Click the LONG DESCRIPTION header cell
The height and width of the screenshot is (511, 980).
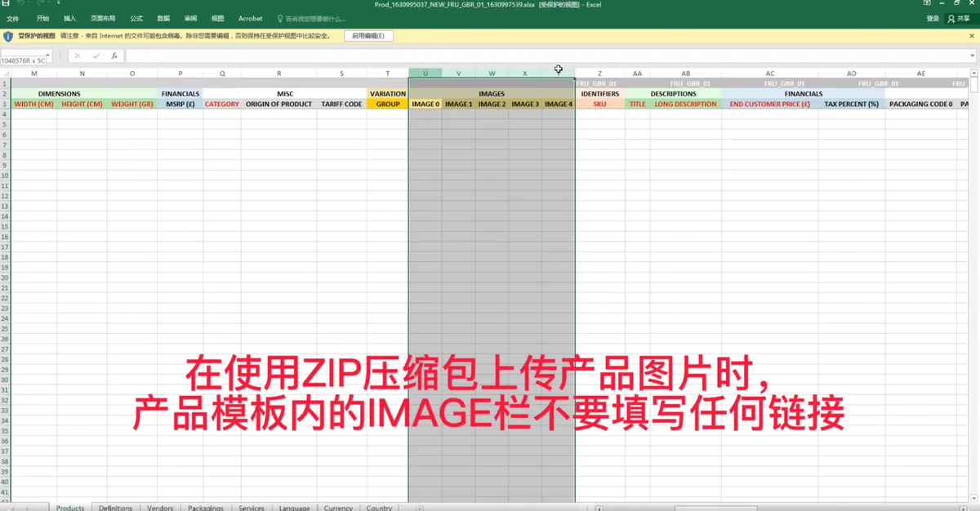685,104
